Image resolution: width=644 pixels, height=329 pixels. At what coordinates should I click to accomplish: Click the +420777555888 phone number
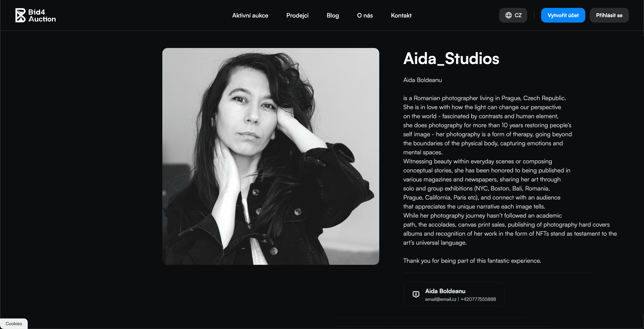478,299
